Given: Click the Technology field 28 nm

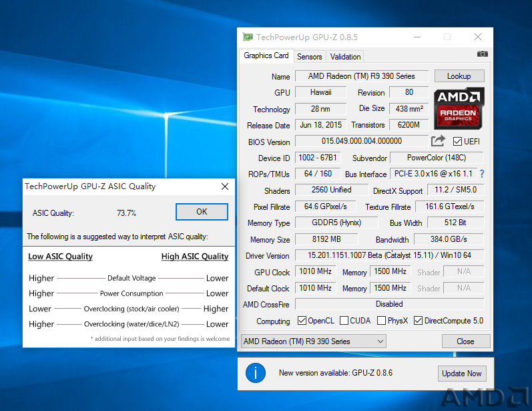Looking at the screenshot, I should 321,109.
